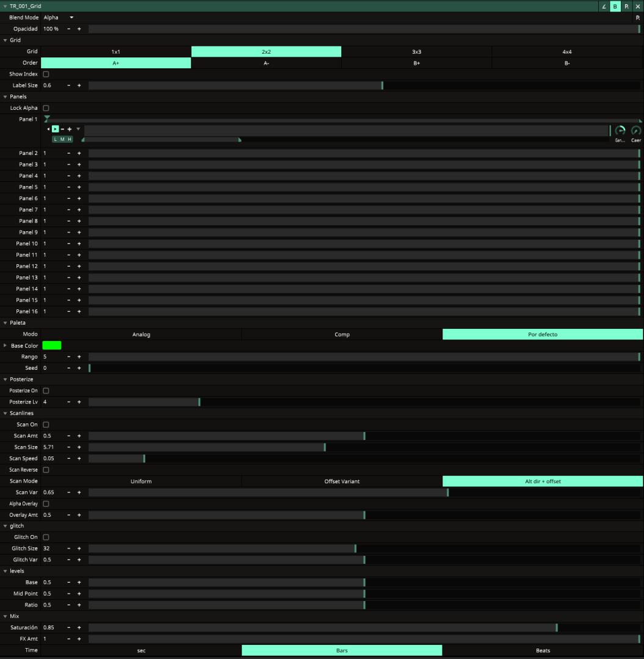Enable the Glitch On checkbox

pos(46,538)
